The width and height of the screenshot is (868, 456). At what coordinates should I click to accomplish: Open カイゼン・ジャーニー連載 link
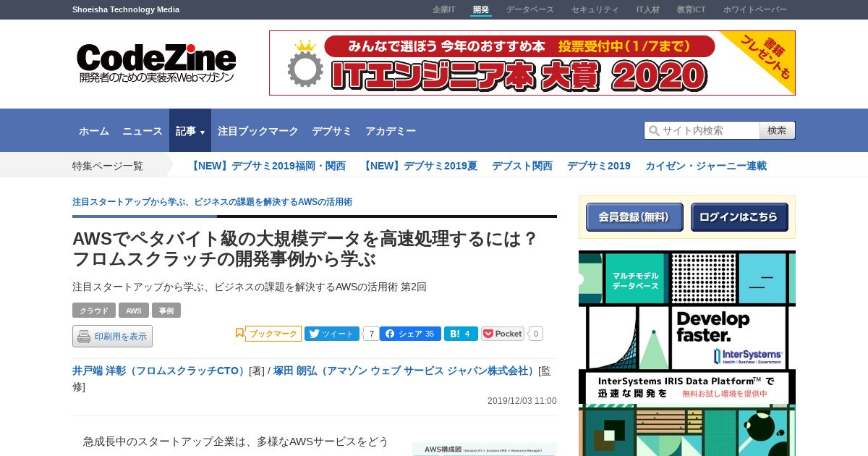[x=706, y=166]
